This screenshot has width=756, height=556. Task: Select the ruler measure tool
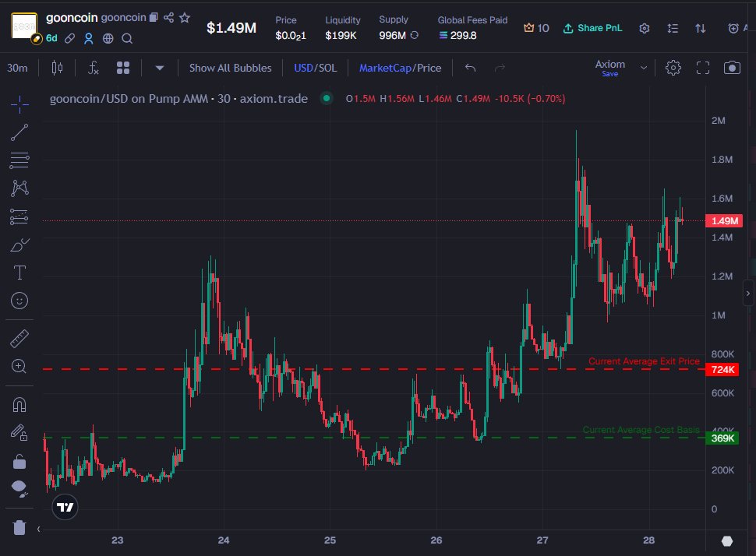19,339
